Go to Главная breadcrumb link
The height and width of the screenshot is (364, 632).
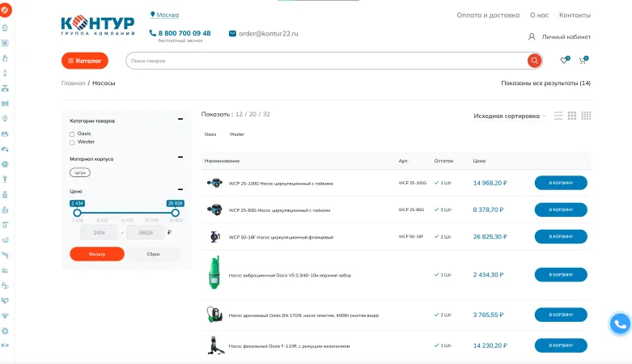pos(73,83)
